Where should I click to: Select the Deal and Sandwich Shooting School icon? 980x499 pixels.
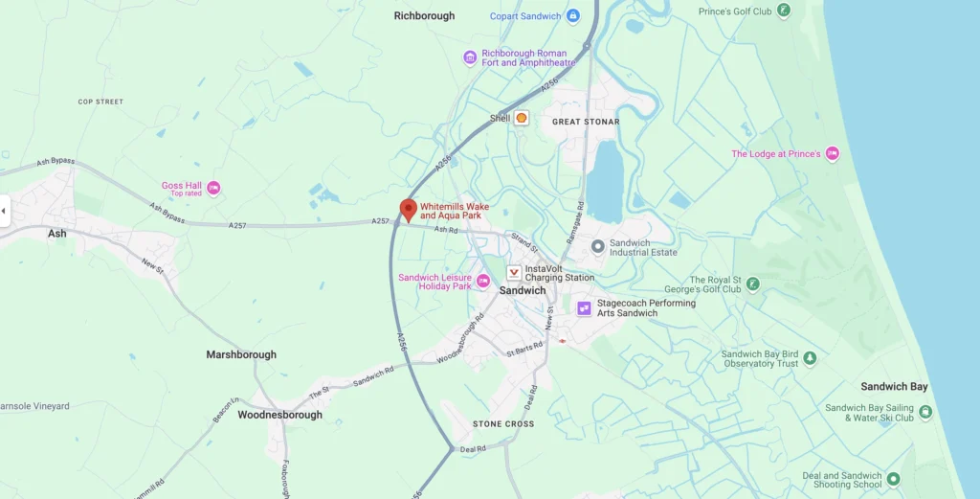tap(894, 479)
